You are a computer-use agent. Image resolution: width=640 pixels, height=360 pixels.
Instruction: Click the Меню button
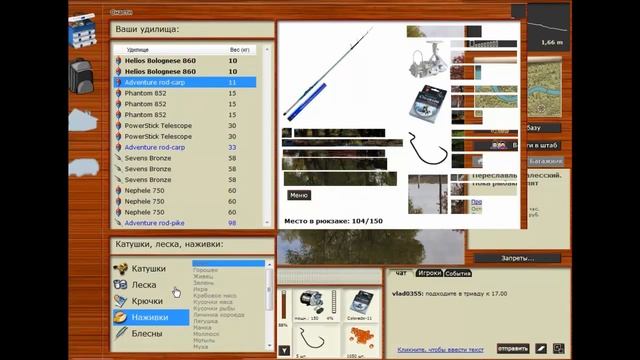click(x=299, y=195)
